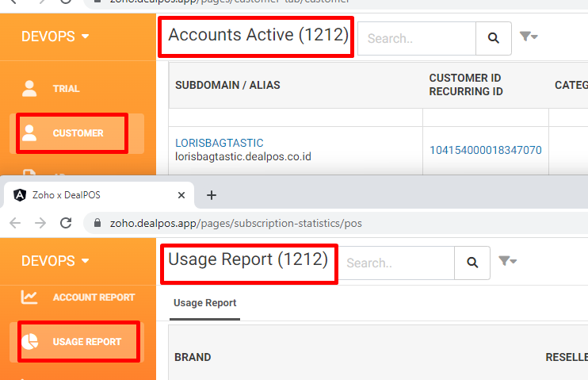Image resolution: width=588 pixels, height=380 pixels.
Task: Click the Usage Report (1212) heading
Action: pos(248,259)
